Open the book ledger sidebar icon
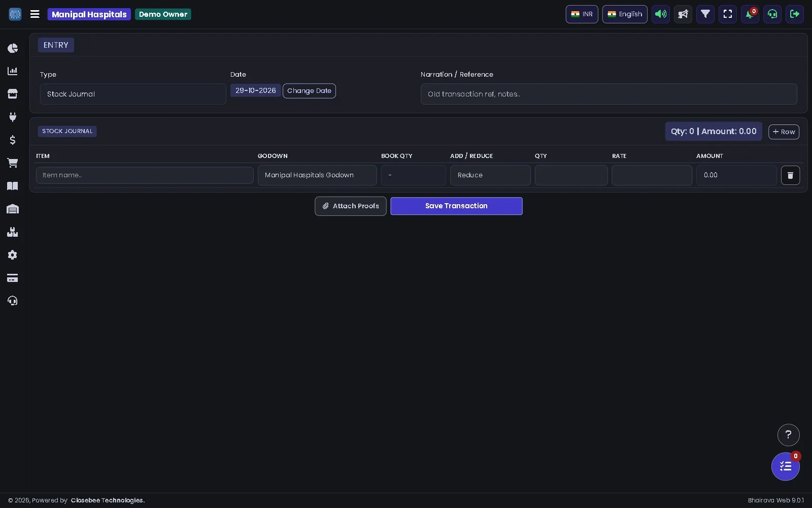 click(x=13, y=186)
